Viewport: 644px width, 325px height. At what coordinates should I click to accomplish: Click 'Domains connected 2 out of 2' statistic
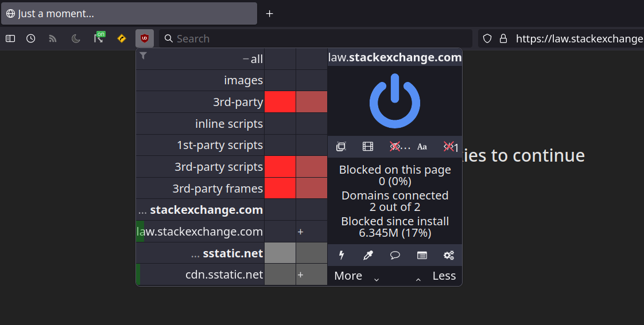395,201
